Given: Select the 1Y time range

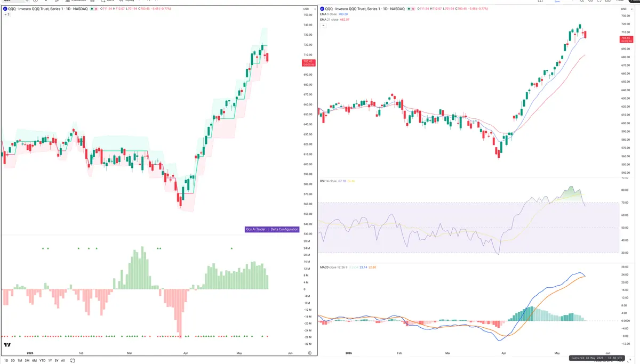Looking at the screenshot, I should pos(50,361).
